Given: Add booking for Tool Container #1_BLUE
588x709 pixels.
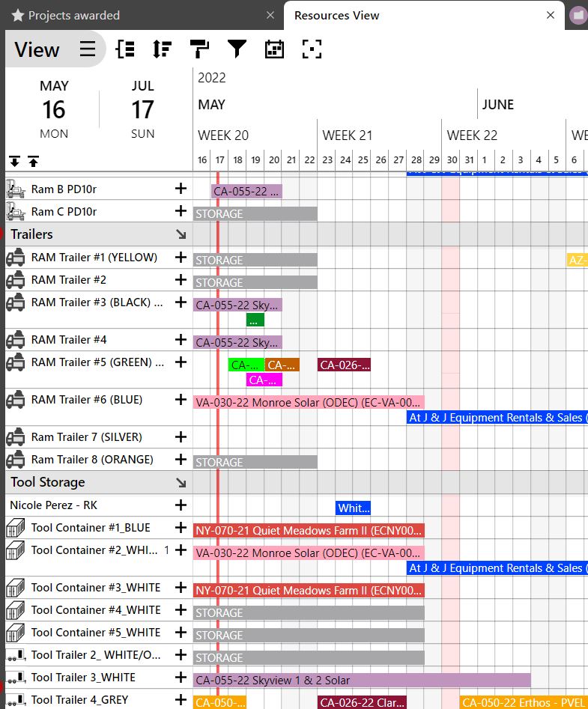Looking at the screenshot, I should point(181,528).
